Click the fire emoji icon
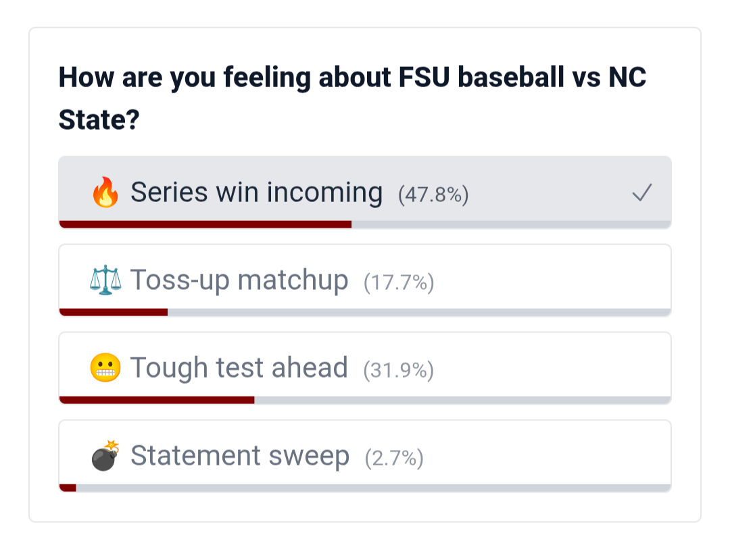 pyautogui.click(x=105, y=193)
